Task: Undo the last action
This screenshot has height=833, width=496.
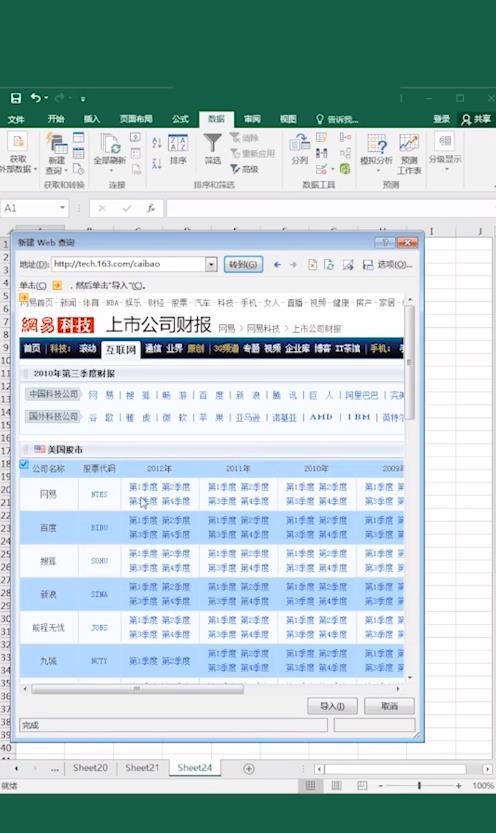Action: click(x=36, y=98)
